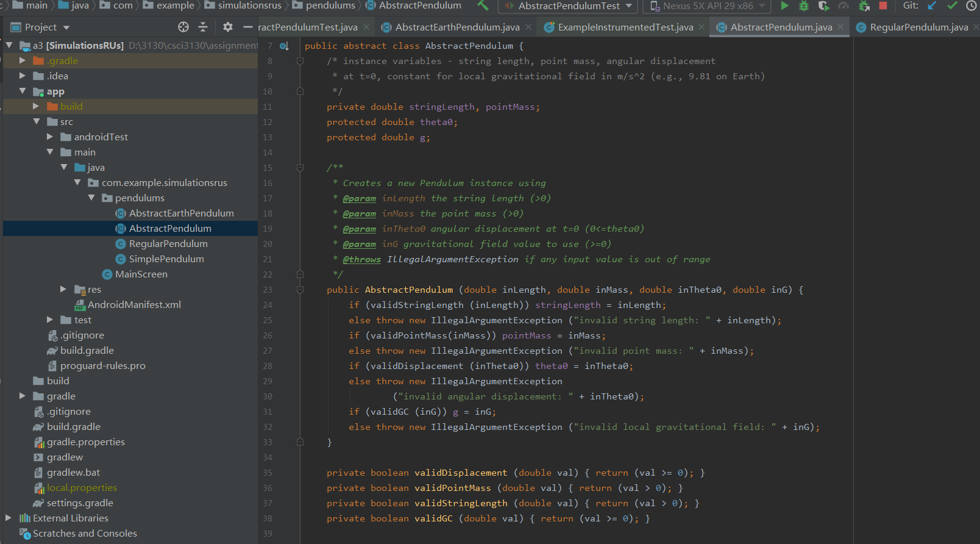
Task: Switch to ExampleInstrumentedTest.java tab
Action: click(625, 27)
